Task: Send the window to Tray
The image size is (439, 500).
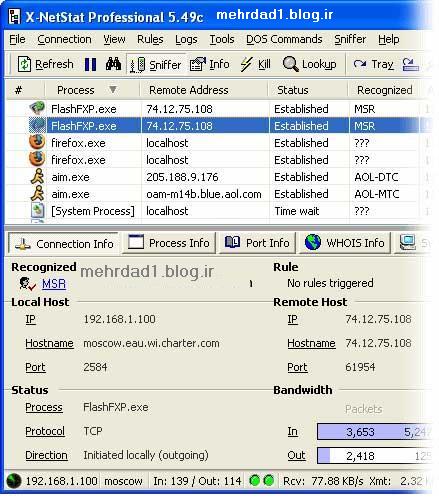Action: 374,64
